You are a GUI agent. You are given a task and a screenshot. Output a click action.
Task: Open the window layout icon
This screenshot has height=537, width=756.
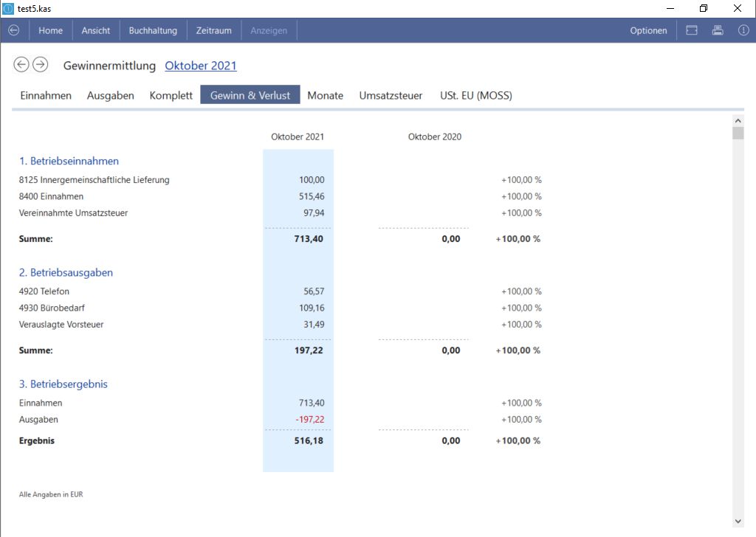692,30
